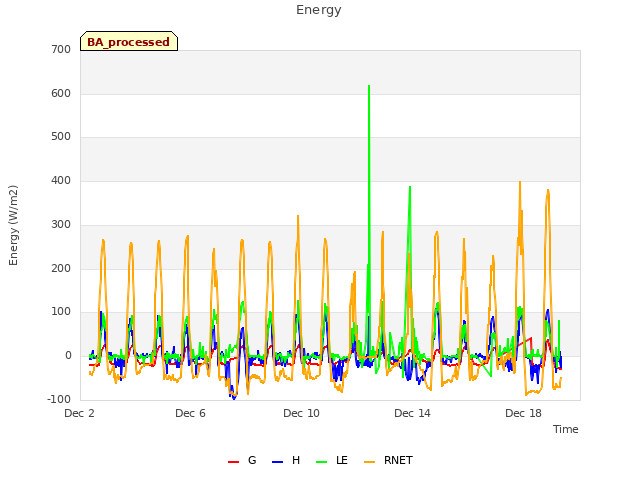The height and width of the screenshot is (480, 640).
Task: Click the green LE peak near 390 at Dec 14
Action: point(410,187)
